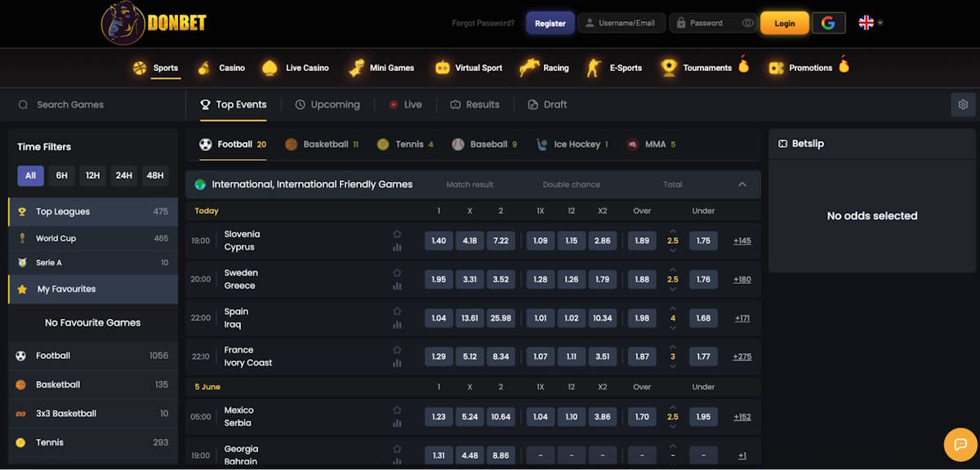Open the UK flag language selector
980x470 pixels.
point(871,23)
